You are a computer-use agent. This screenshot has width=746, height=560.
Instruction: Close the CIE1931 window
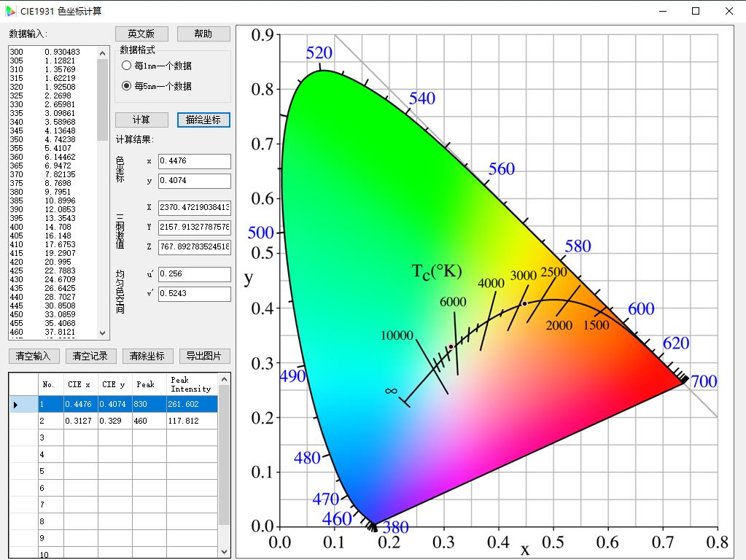[729, 11]
